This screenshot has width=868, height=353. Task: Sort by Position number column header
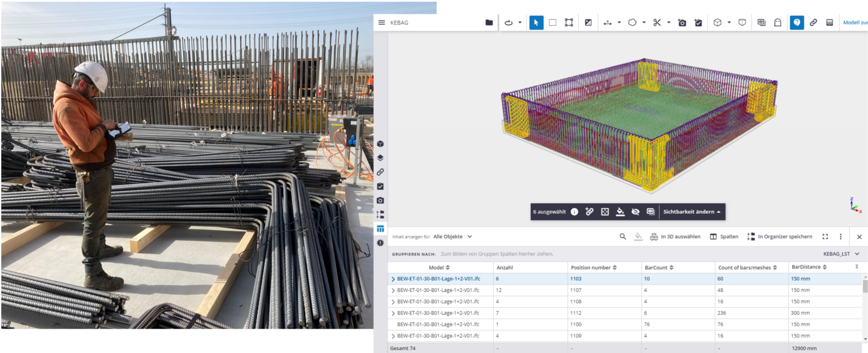tap(593, 267)
